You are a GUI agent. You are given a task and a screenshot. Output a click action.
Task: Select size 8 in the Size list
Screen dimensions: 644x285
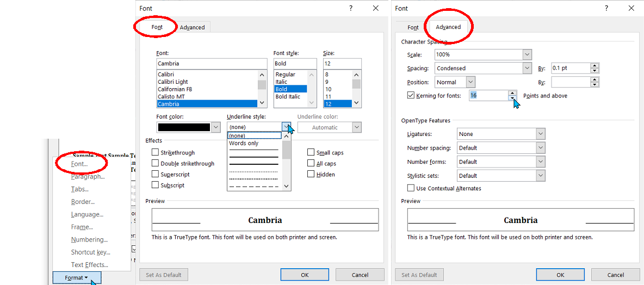(x=338, y=75)
